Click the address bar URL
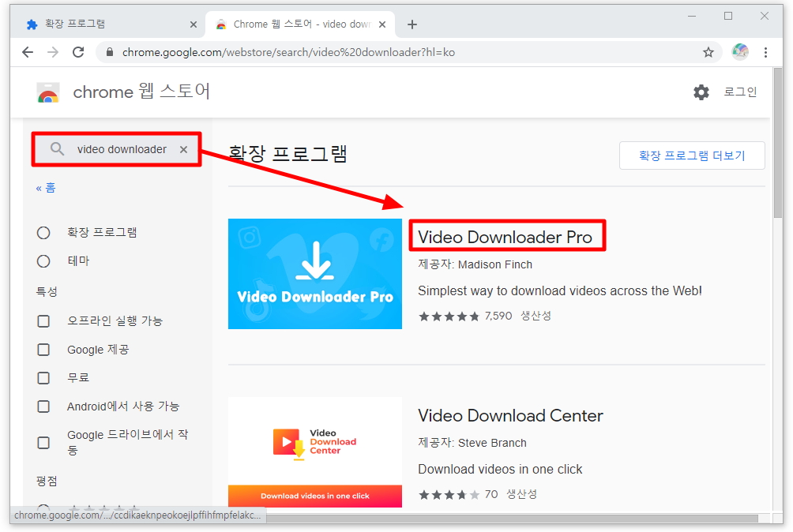Image resolution: width=793 pixels, height=532 pixels. coord(288,52)
